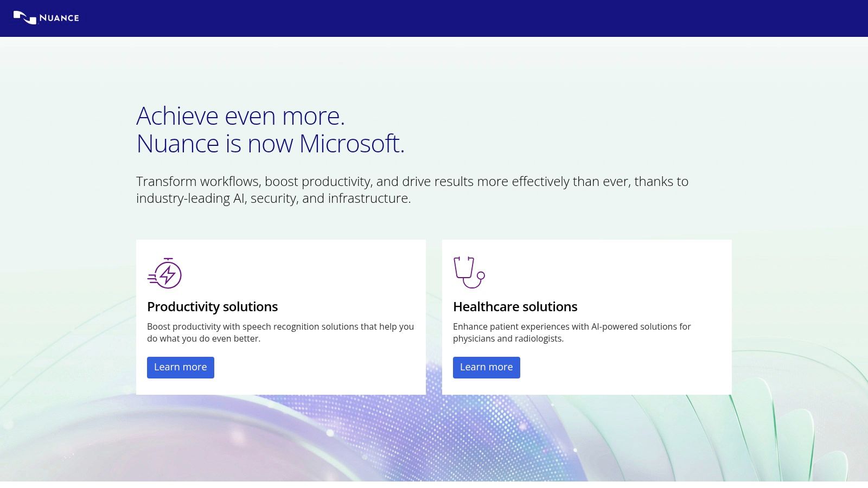This screenshot has height=488, width=868.
Task: Click Learn more under Productivity solutions
Action: 180,367
